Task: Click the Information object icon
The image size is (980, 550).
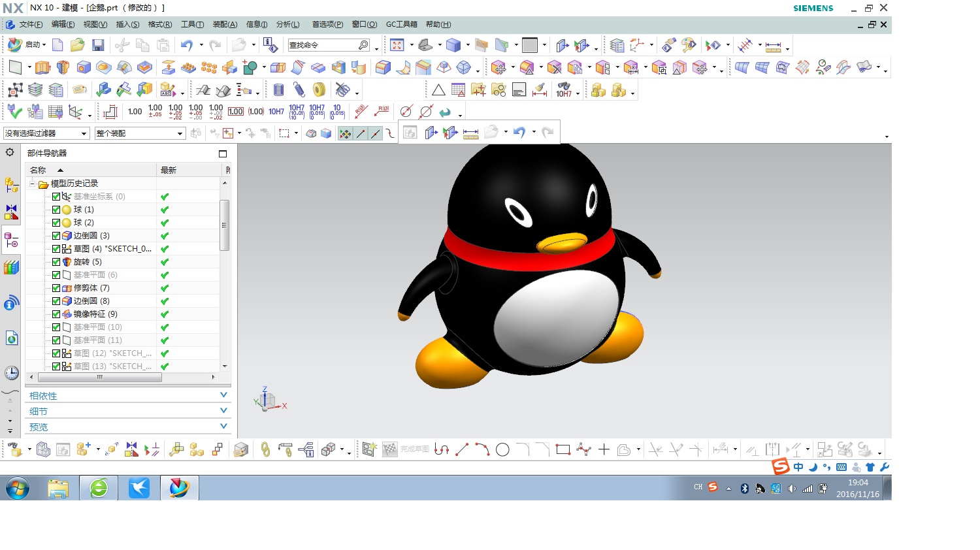Action: coord(271,45)
